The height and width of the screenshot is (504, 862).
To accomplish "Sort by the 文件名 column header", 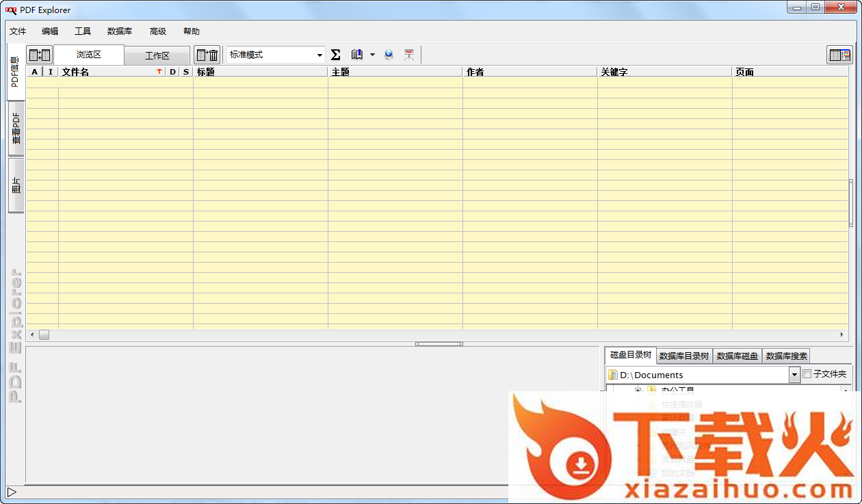I will pos(112,72).
